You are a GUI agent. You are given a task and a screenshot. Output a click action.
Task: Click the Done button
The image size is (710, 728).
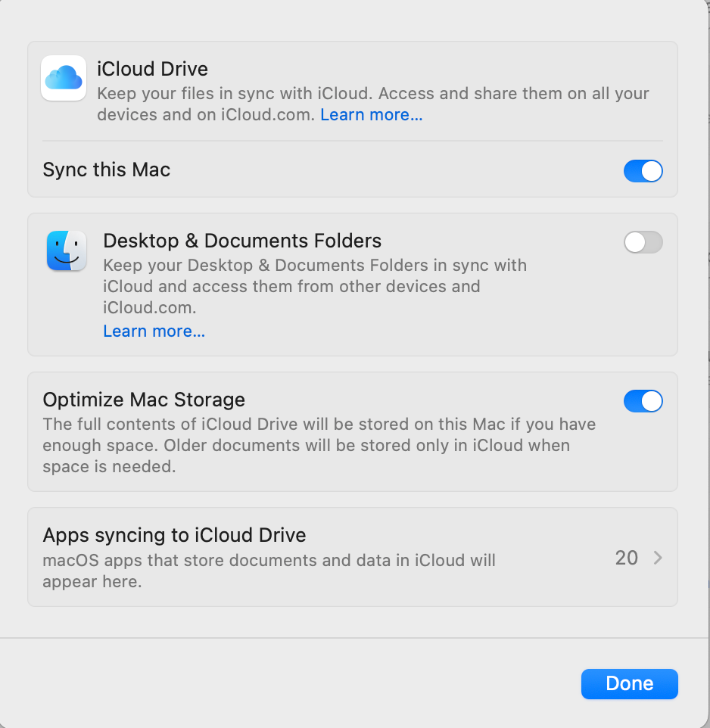[x=629, y=684]
